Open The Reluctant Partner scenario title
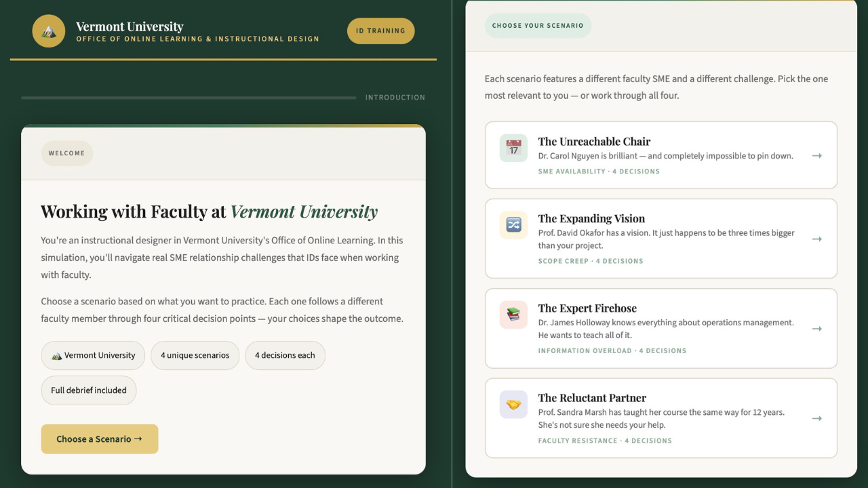This screenshot has height=488, width=868. tap(592, 398)
